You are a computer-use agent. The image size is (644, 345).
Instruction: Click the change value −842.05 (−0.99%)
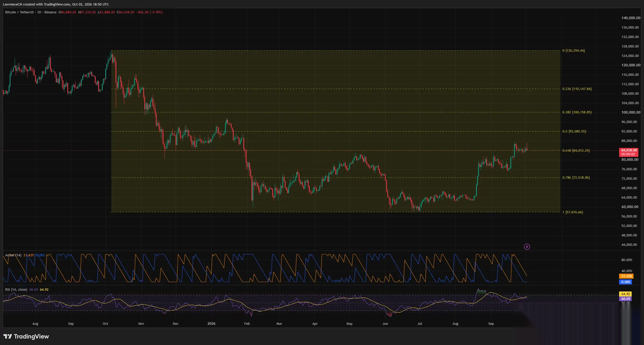(149, 12)
